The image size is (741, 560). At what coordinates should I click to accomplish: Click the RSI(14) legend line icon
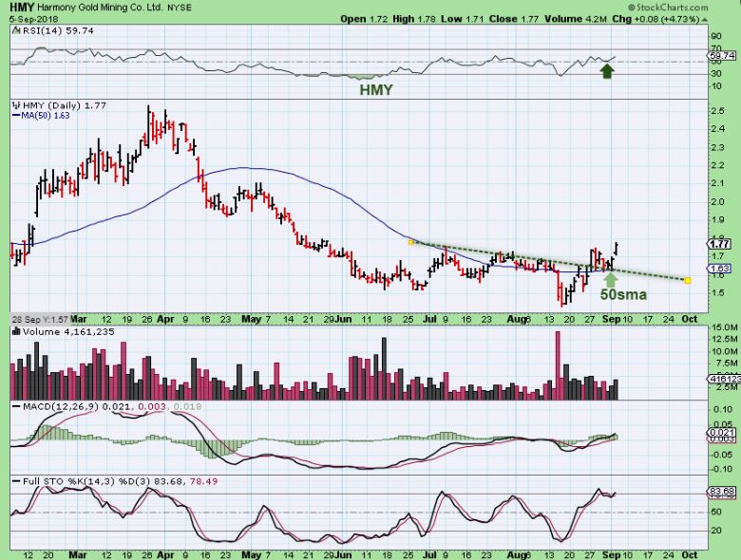click(16, 31)
